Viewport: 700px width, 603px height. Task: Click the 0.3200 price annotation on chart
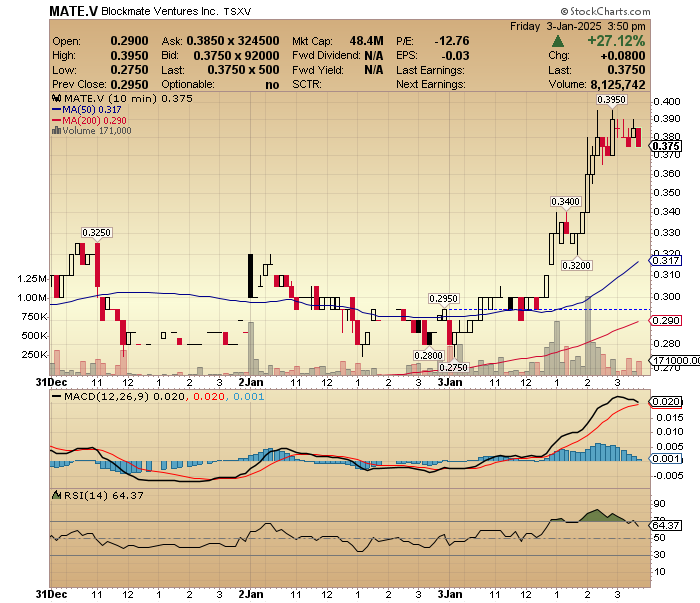(x=576, y=265)
